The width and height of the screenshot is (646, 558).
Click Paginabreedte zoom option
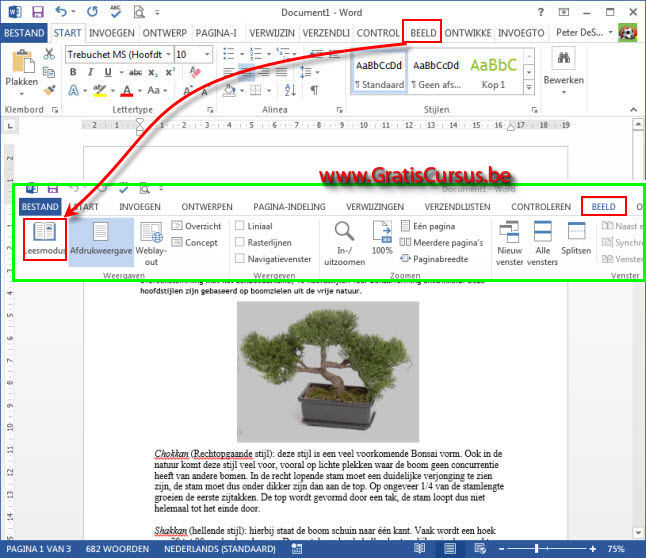click(x=434, y=259)
